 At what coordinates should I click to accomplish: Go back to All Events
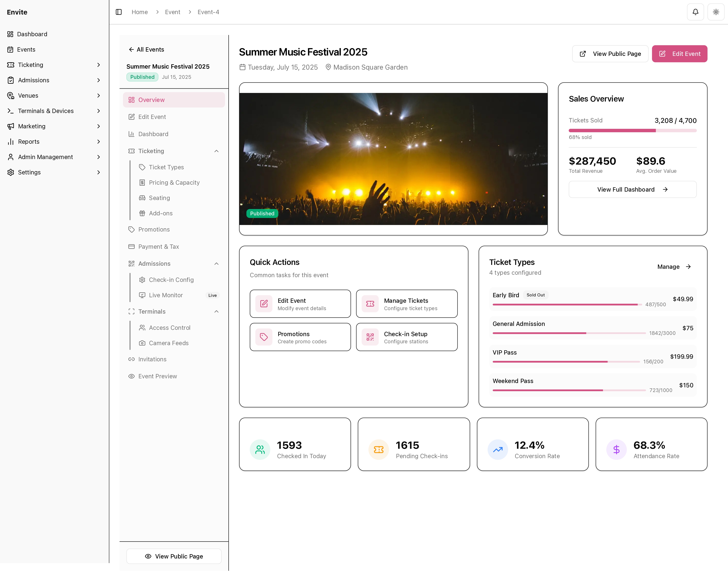(146, 50)
